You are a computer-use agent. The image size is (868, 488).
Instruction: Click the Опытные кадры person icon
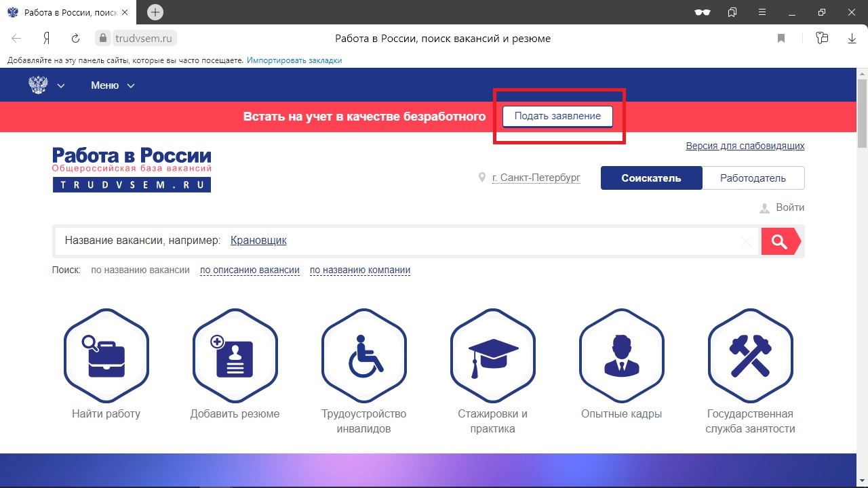[x=621, y=356]
